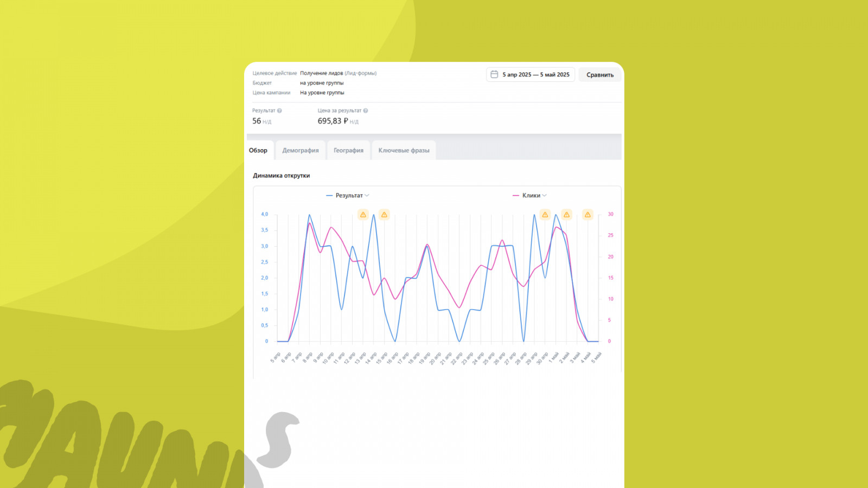Image resolution: width=868 pixels, height=488 pixels.
Task: Click the warning icon above 2 май
Action: [x=566, y=215]
